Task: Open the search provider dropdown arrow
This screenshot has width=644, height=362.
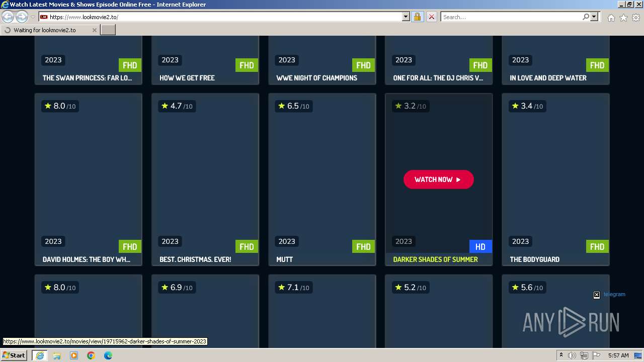Action: [x=594, y=17]
